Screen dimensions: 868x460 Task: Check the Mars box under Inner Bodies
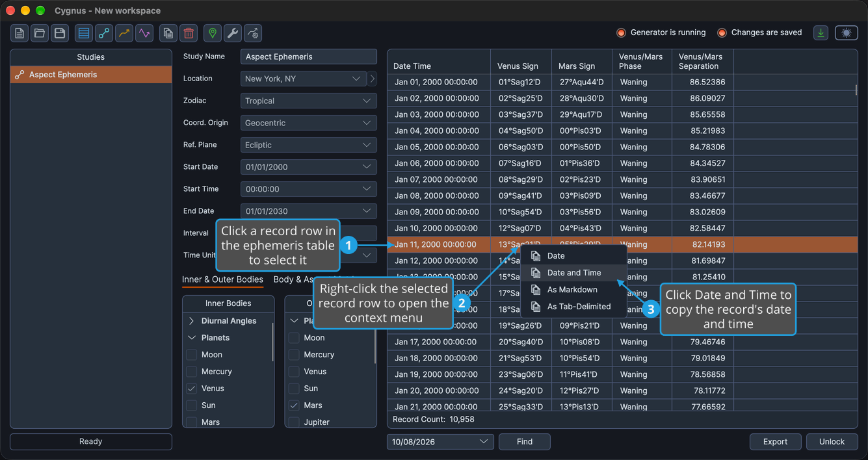[x=192, y=422]
